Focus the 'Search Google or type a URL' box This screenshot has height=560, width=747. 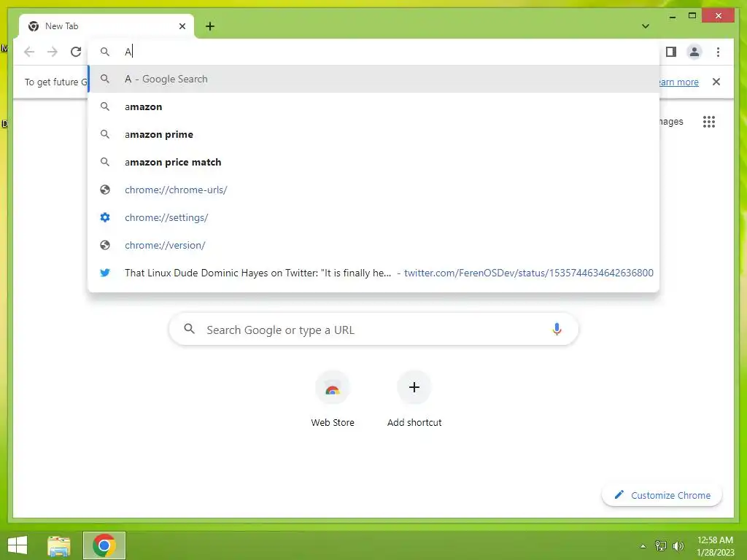click(373, 329)
